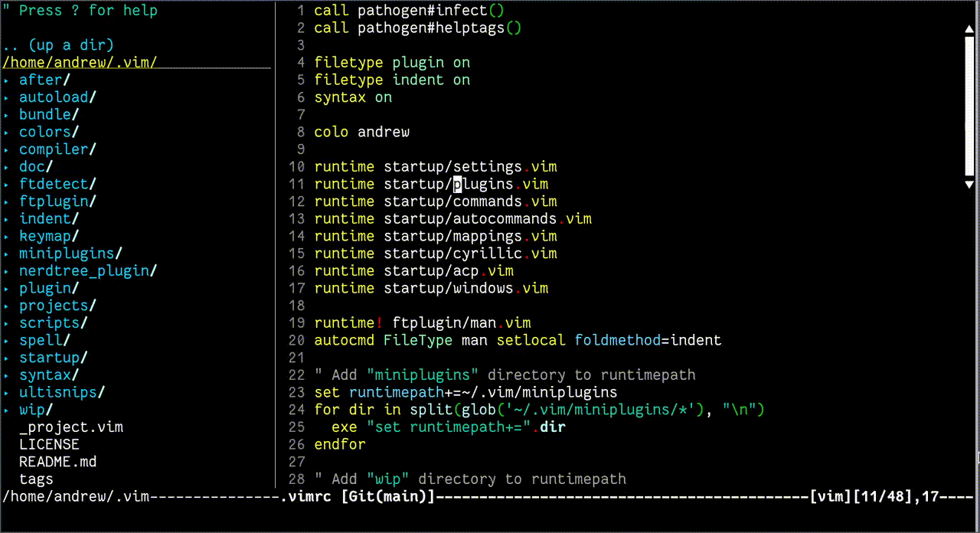Viewport: 980px width, 533px height.
Task: Select the miniplugins/ folder in NERDTree
Action: tap(71, 253)
